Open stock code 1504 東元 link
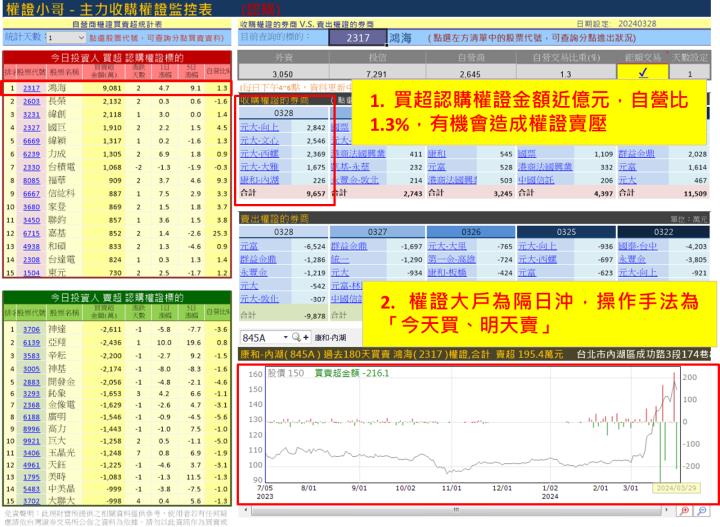Viewport: 720px width, 527px height. point(32,273)
